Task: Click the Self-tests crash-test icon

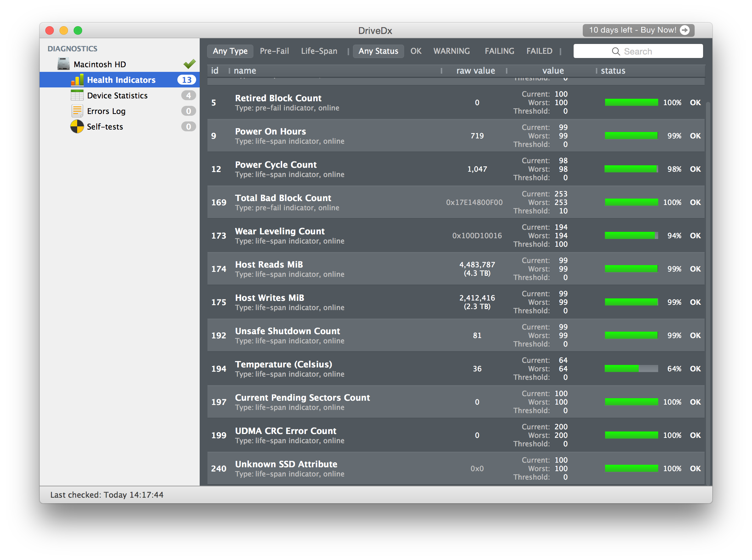Action: [77, 127]
